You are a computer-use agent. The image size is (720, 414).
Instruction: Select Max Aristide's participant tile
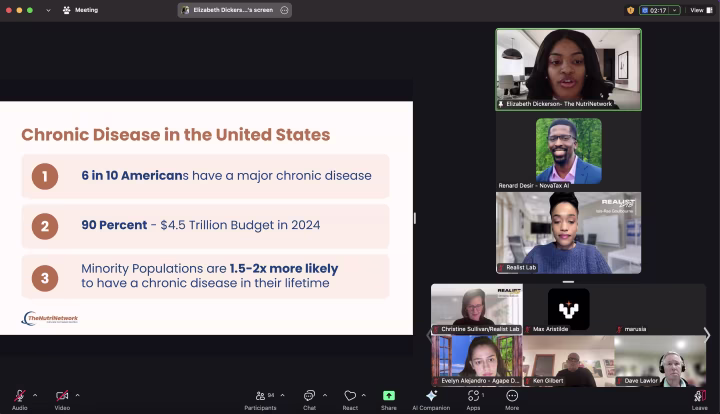click(568, 308)
